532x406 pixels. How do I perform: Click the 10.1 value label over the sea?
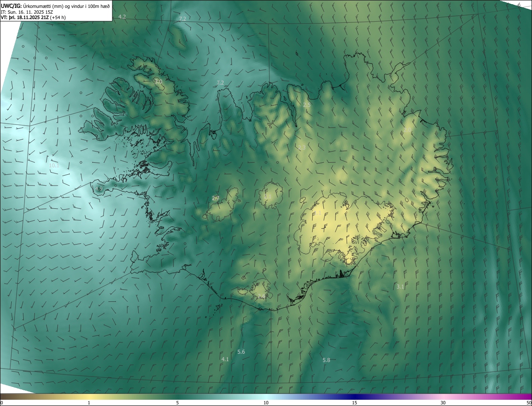(54, 165)
